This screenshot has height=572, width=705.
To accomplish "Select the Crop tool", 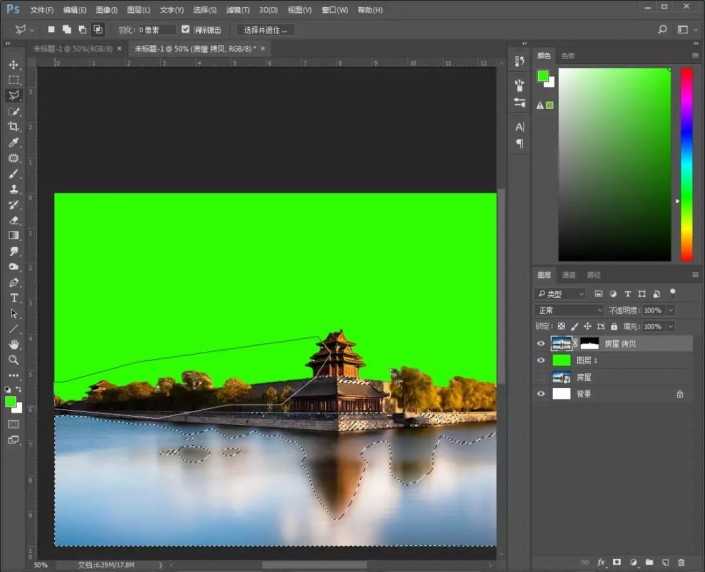I will (x=14, y=127).
